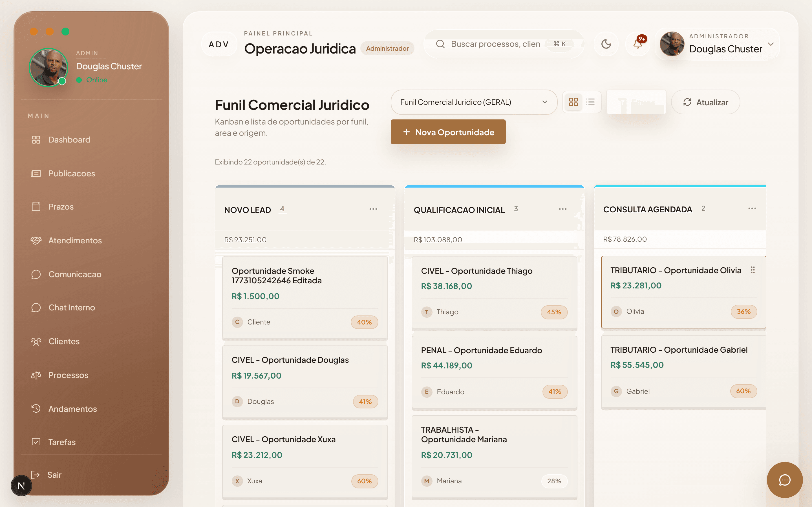This screenshot has height=507, width=812.
Task: Open Consulta Agendada column options menu
Action: (x=752, y=208)
